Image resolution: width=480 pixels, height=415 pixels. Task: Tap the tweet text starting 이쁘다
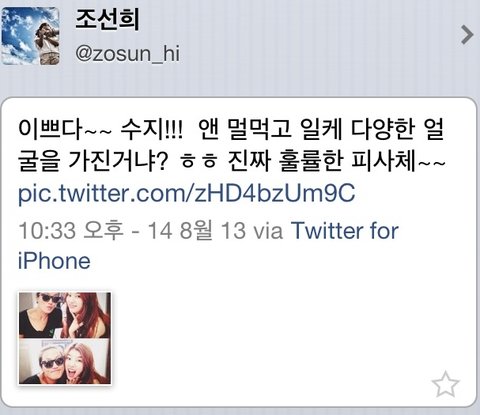point(231,145)
